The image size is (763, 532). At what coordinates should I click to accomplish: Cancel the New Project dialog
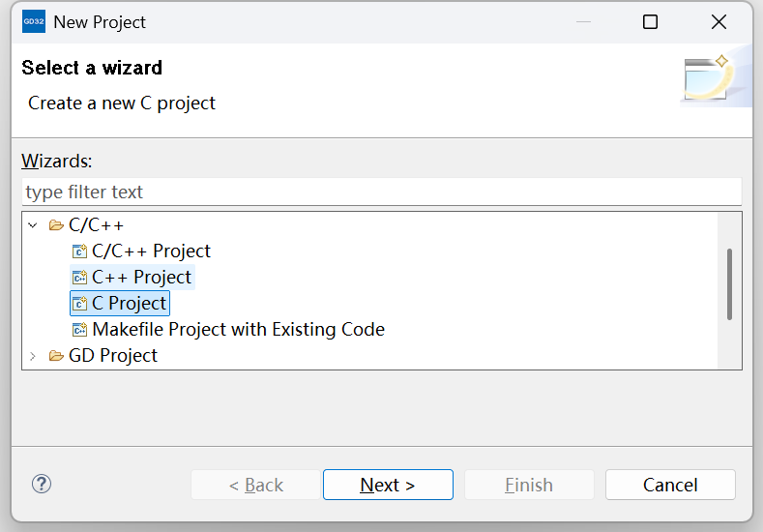coord(670,485)
